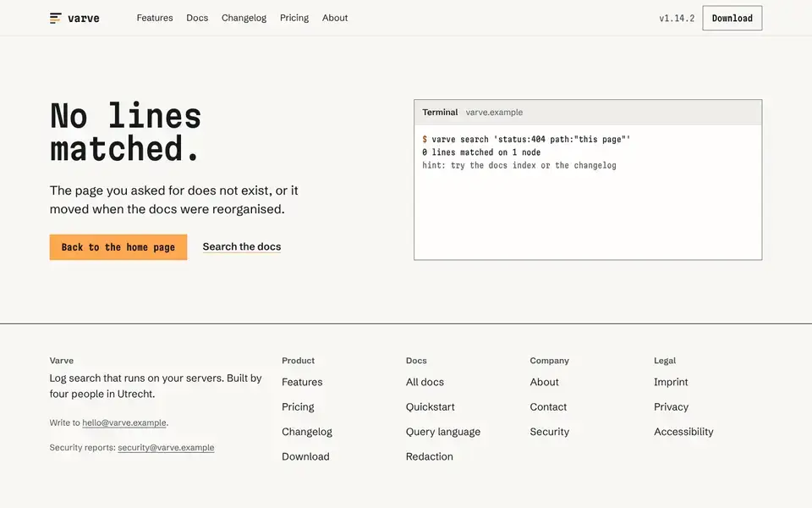The width and height of the screenshot is (812, 508).
Task: Click the hint line in terminal
Action: (518, 165)
